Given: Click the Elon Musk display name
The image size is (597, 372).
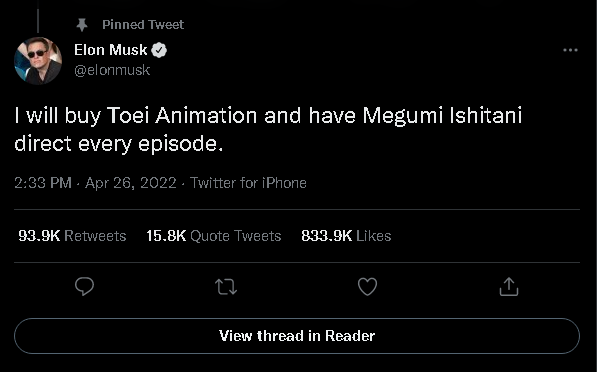Looking at the screenshot, I should 110,50.
